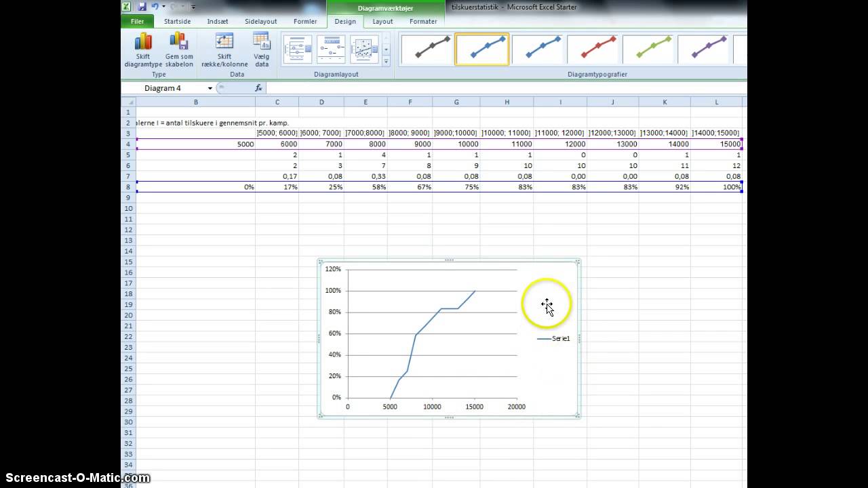
Task: Click in the formula bar
Action: (x=505, y=88)
